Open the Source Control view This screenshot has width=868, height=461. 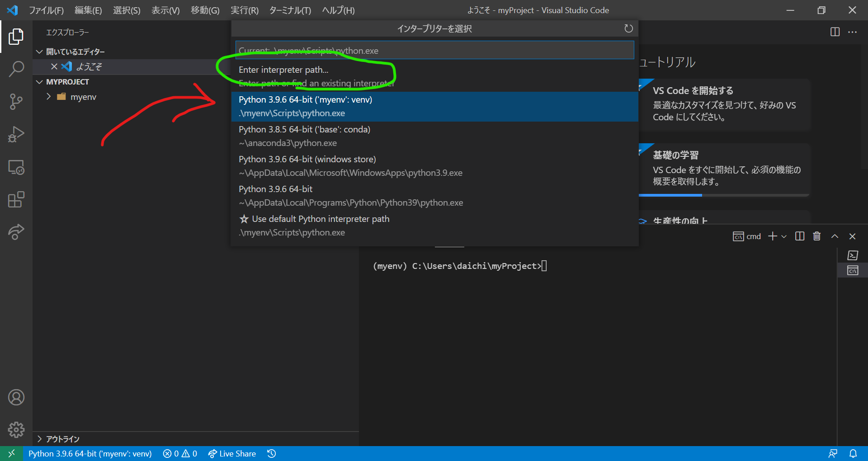(x=16, y=102)
